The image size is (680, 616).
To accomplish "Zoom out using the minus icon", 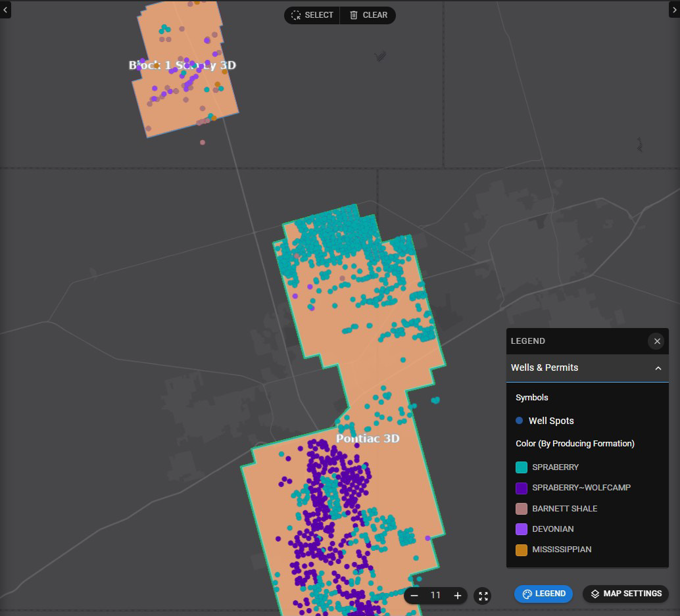I will coord(414,596).
